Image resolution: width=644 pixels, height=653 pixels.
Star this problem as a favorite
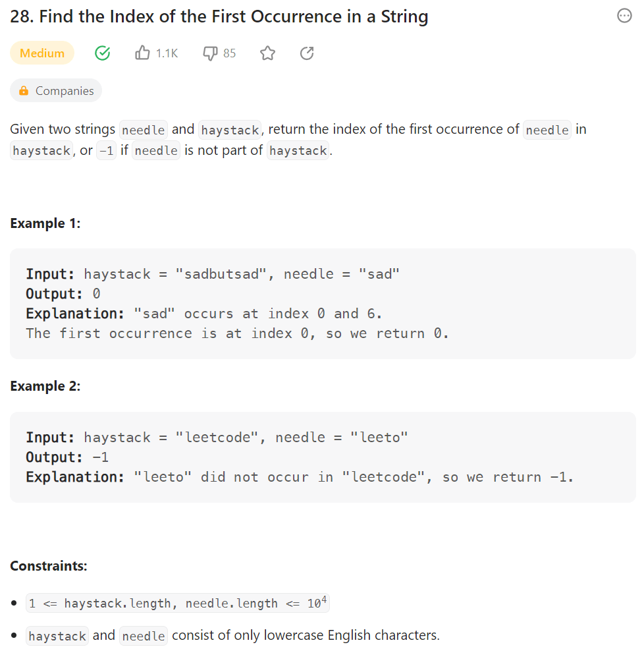[x=267, y=53]
